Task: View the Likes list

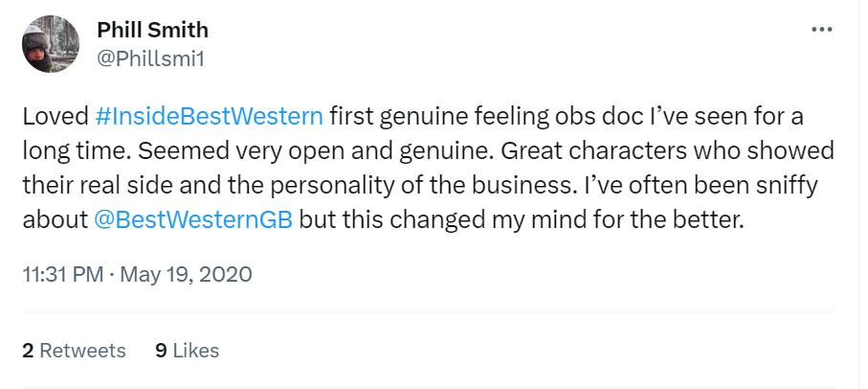Action: tap(196, 351)
